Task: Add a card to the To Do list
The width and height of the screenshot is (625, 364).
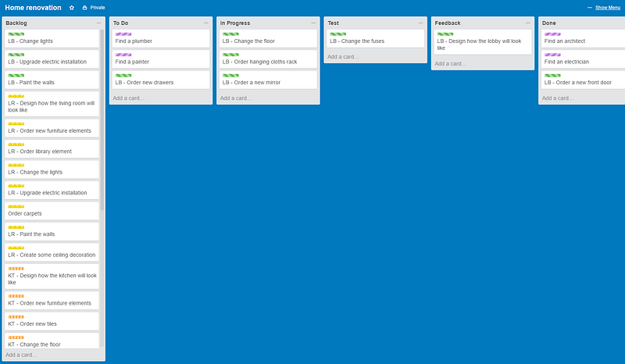Action: pyautogui.click(x=128, y=98)
